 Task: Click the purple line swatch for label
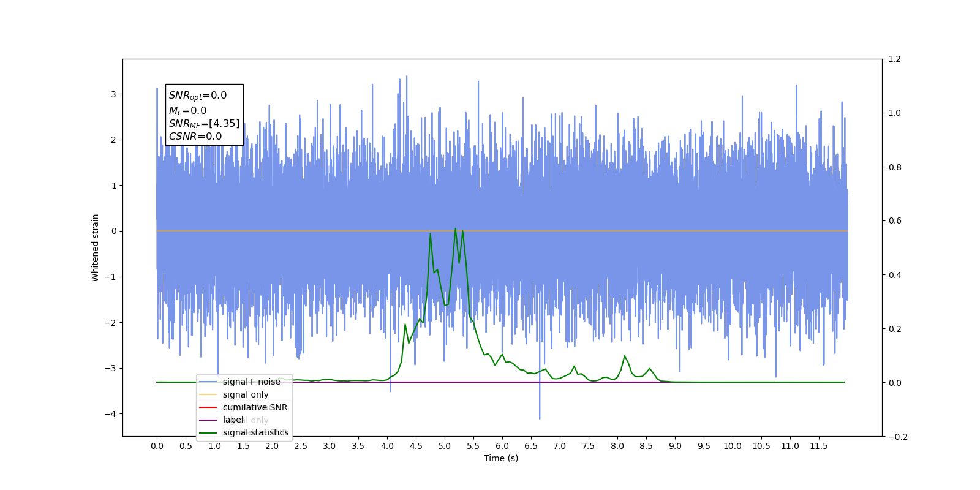coord(208,420)
